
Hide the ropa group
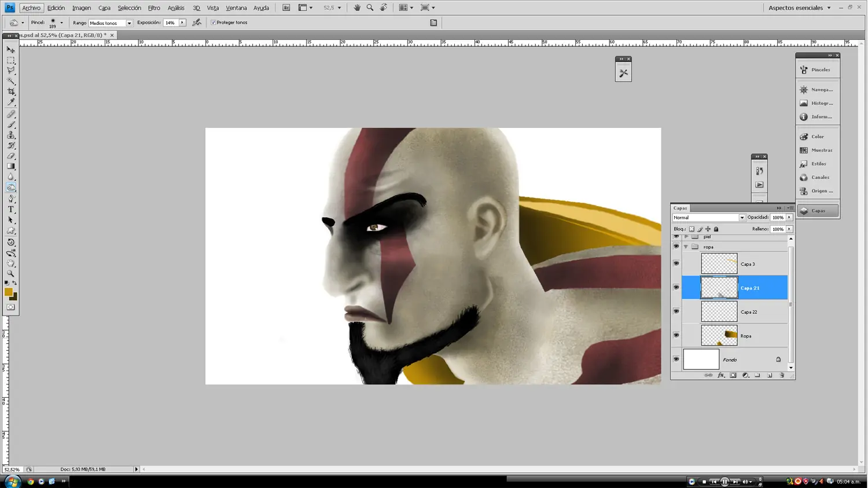tap(676, 247)
